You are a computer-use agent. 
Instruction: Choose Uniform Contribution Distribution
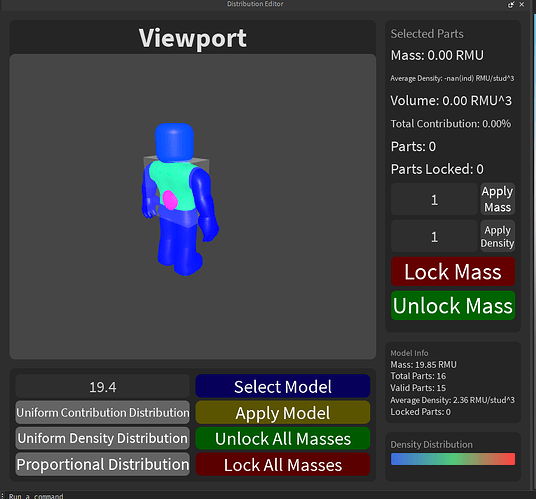click(103, 413)
